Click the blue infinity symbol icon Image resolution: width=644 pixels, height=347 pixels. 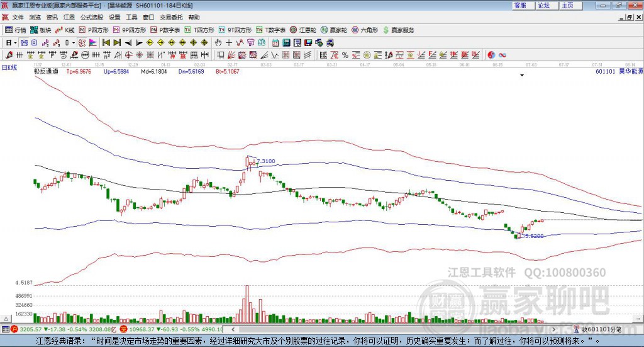tap(502, 55)
